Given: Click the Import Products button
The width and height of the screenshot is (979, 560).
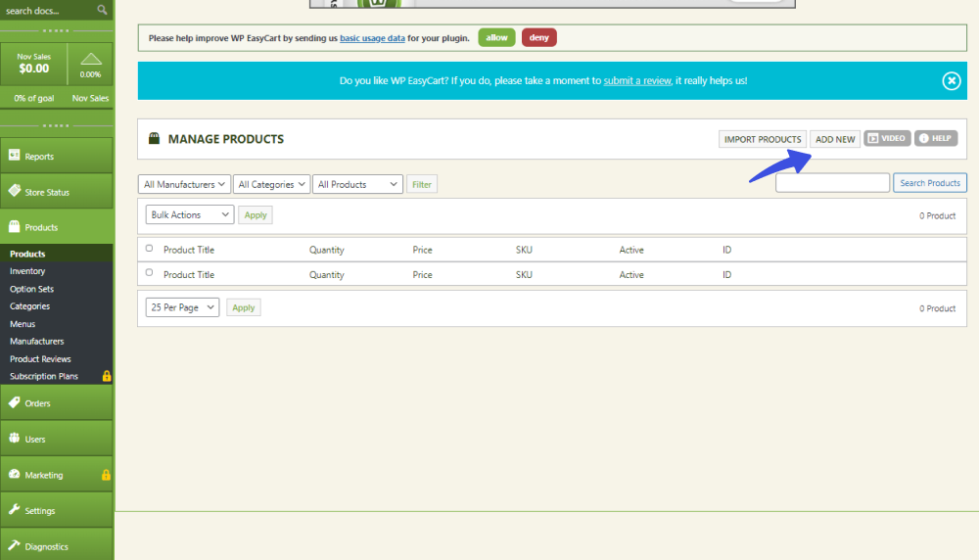Looking at the screenshot, I should [x=763, y=139].
